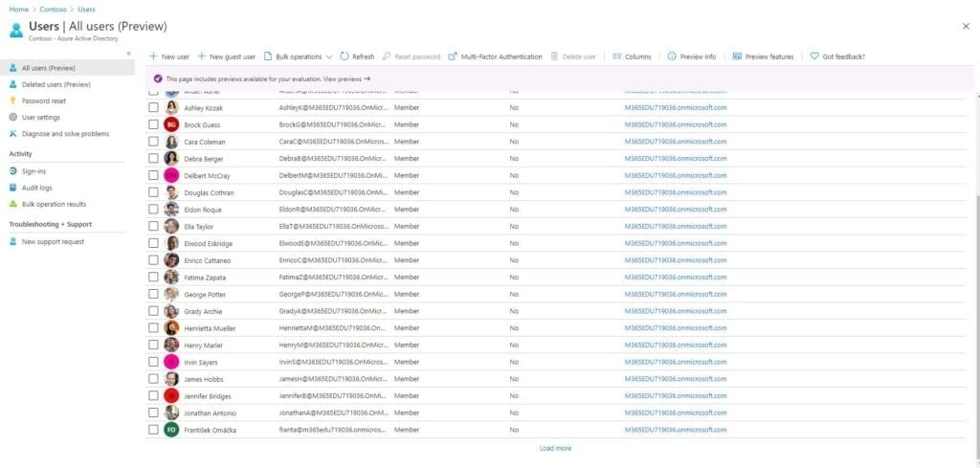
Task: Click the Users breadcrumb link
Action: pyautogui.click(x=86, y=10)
